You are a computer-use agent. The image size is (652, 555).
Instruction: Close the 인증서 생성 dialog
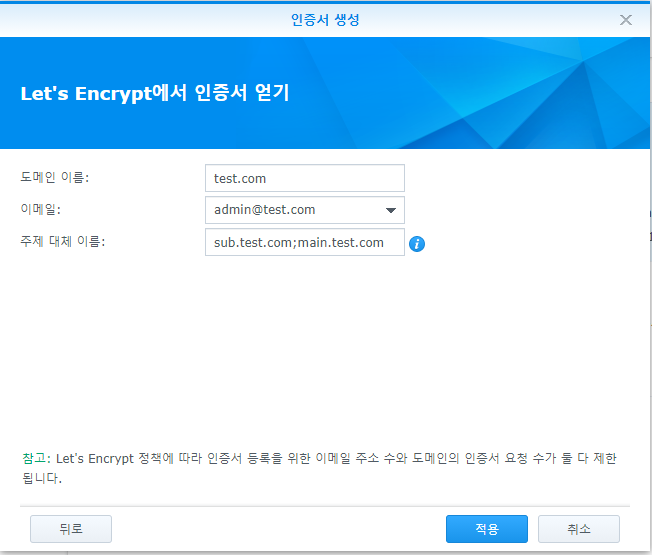[625, 20]
